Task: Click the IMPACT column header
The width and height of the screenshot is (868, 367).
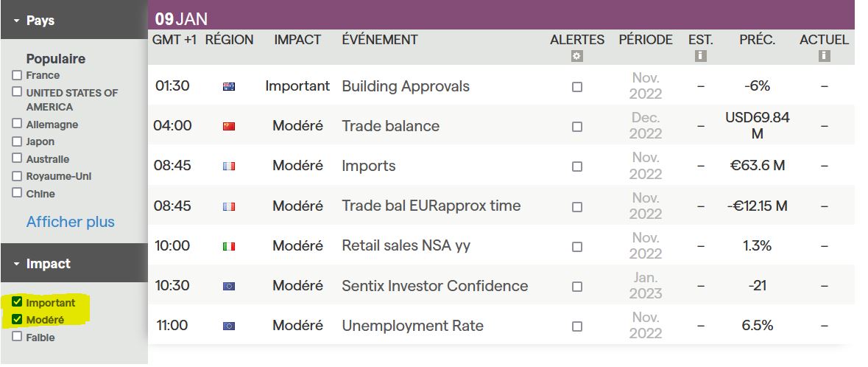Action: [297, 40]
